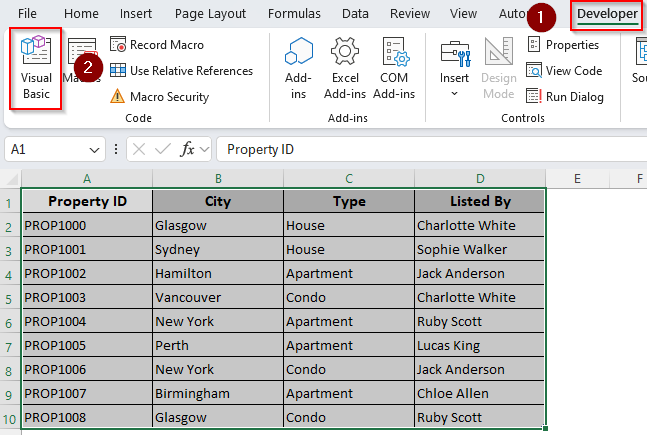Click the Type header cell

click(x=349, y=201)
